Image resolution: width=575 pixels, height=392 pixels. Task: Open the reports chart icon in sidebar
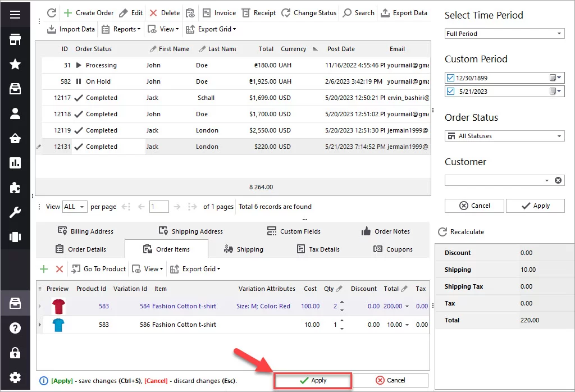pos(15,163)
